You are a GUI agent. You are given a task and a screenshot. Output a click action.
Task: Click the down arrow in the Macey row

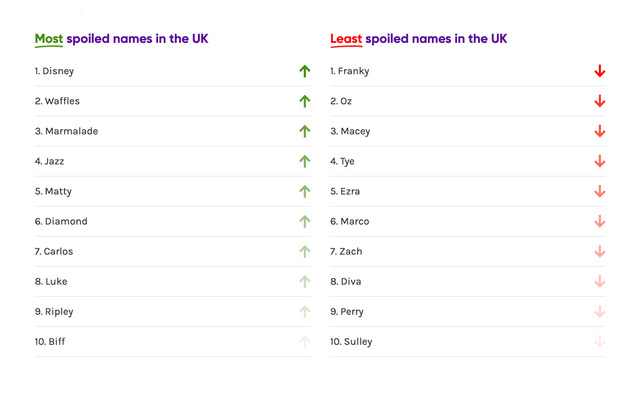click(x=600, y=131)
